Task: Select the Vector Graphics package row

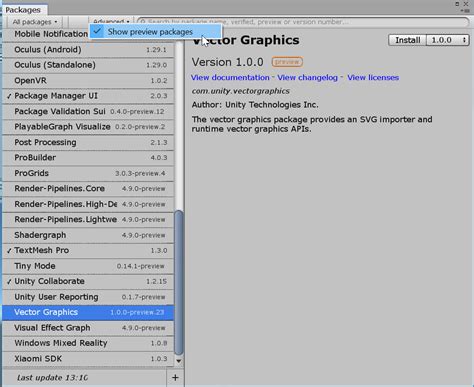Action: click(x=88, y=312)
